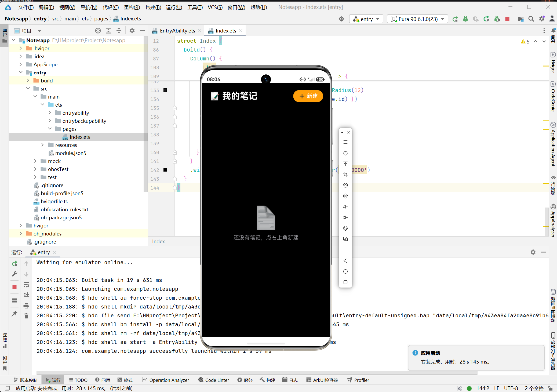
Task: Open entry run configuration dropdown
Action: [366, 19]
